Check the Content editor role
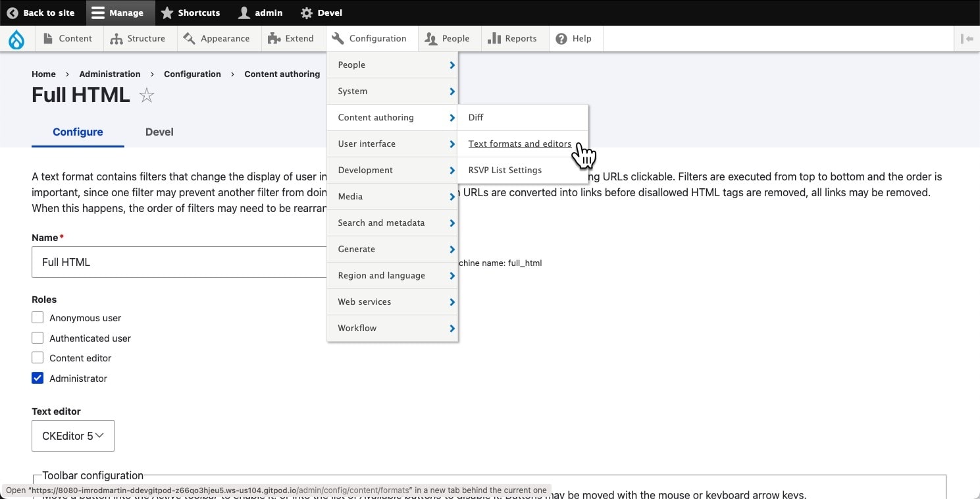980x499 pixels. (x=38, y=358)
